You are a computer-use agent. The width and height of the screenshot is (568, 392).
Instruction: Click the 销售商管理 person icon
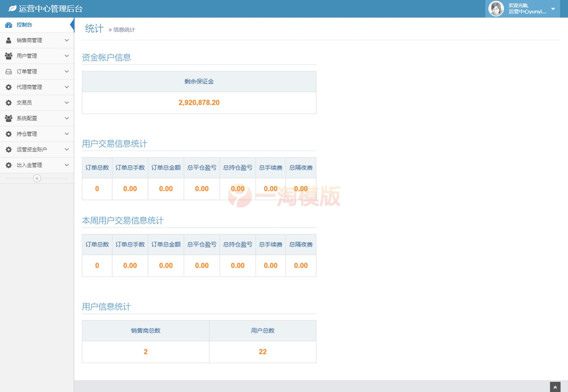(x=8, y=40)
